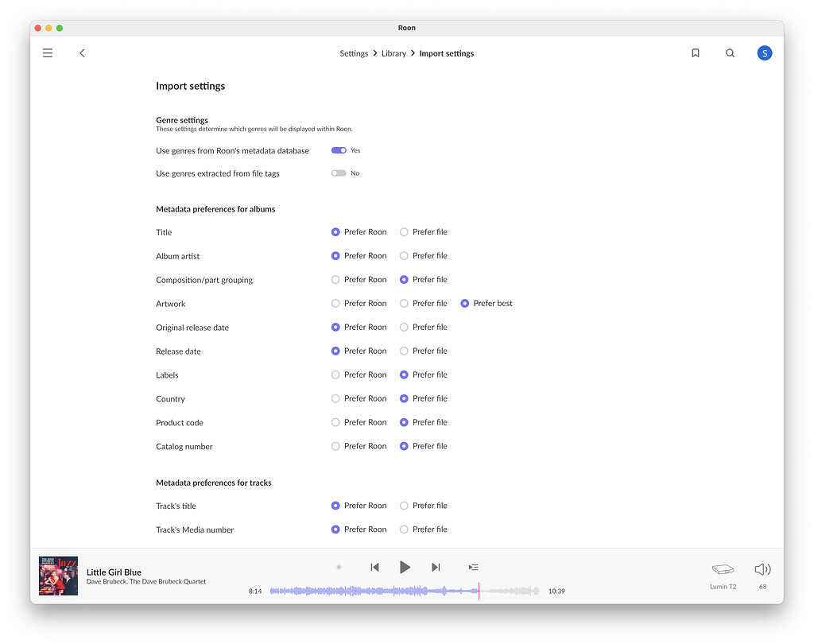Click 'Settings' in the breadcrumb
The width and height of the screenshot is (814, 644).
coord(354,53)
